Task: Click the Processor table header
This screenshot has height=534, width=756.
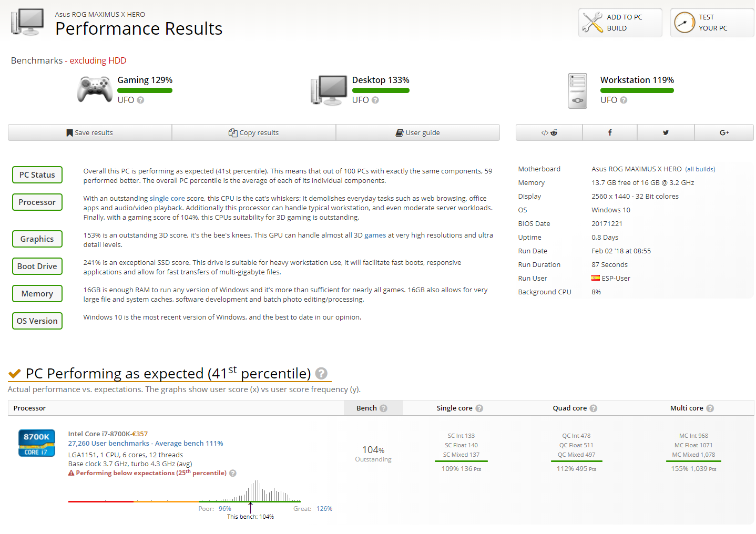Action: [29, 408]
